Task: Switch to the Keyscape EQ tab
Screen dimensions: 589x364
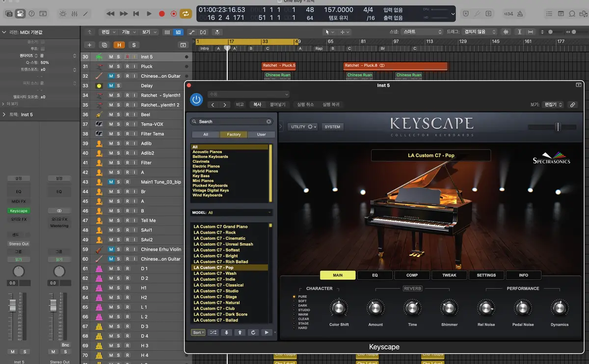Action: (375, 275)
